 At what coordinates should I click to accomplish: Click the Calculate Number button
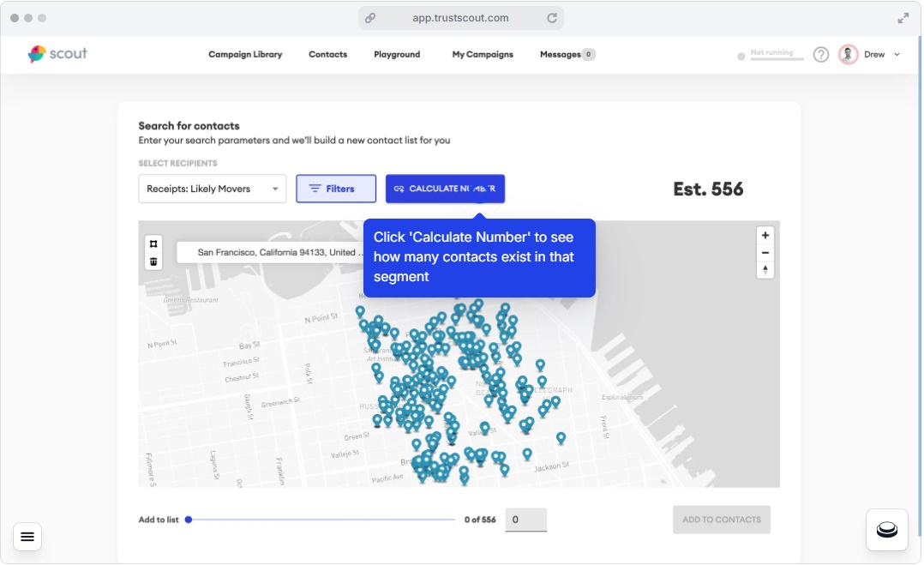point(445,189)
